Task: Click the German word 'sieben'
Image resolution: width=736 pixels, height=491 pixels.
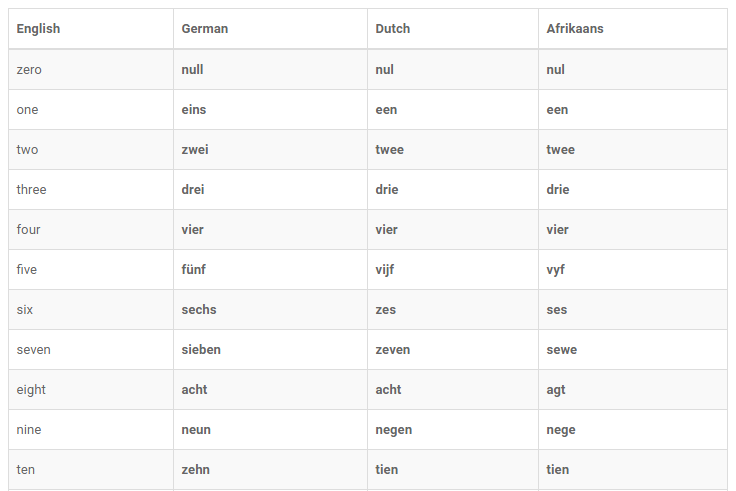Action: coord(201,350)
